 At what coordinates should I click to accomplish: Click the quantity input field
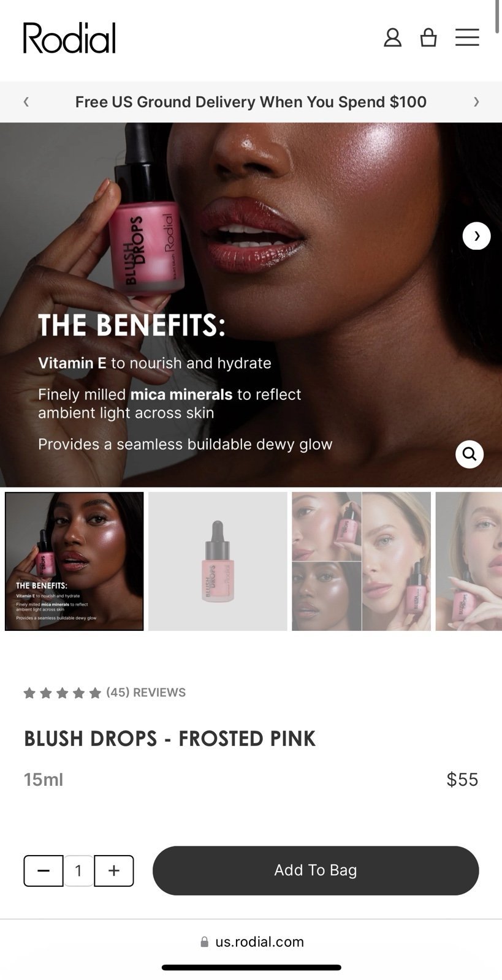tap(78, 870)
